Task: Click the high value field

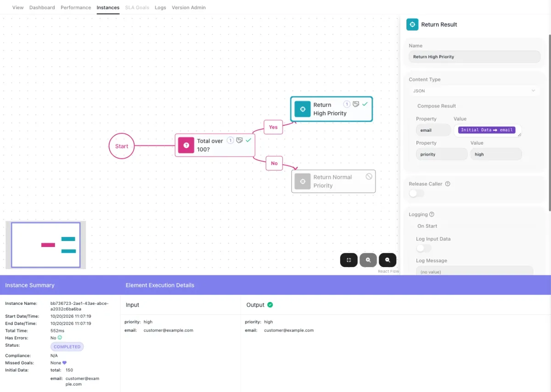Action: (496, 154)
